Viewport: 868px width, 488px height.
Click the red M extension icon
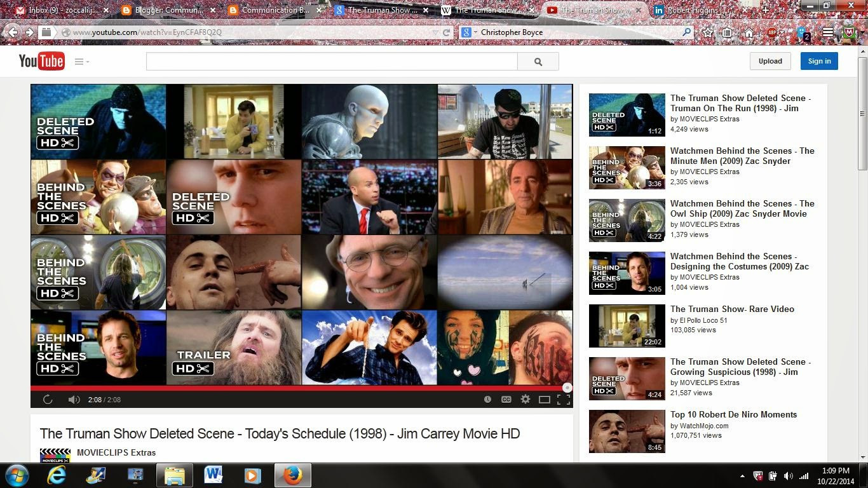[850, 32]
